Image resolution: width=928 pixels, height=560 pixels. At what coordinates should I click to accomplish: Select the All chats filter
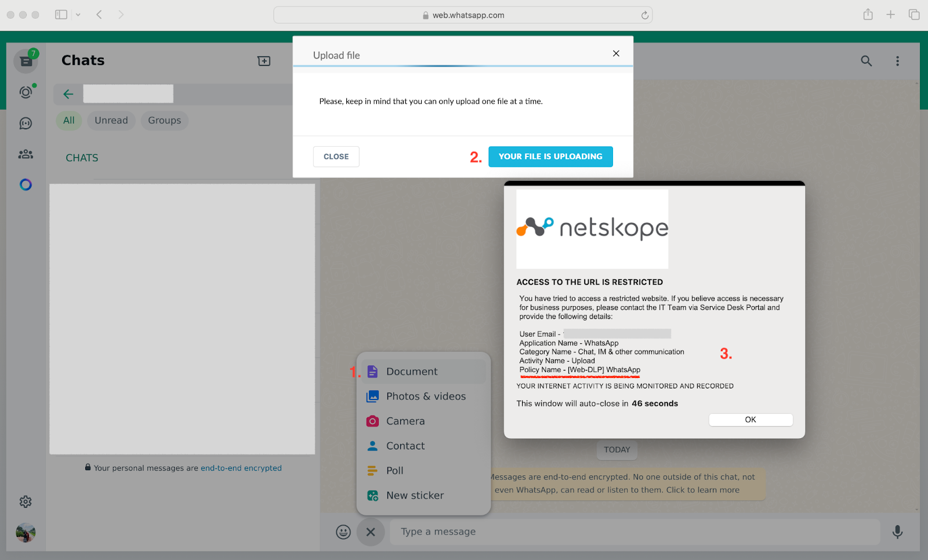coord(69,121)
